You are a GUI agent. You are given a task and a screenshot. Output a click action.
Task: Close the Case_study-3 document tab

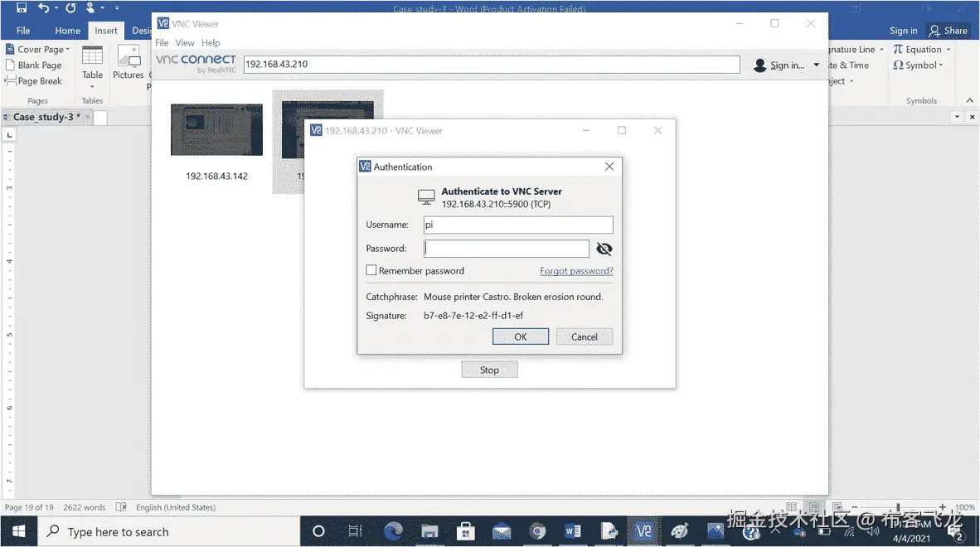pos(88,117)
